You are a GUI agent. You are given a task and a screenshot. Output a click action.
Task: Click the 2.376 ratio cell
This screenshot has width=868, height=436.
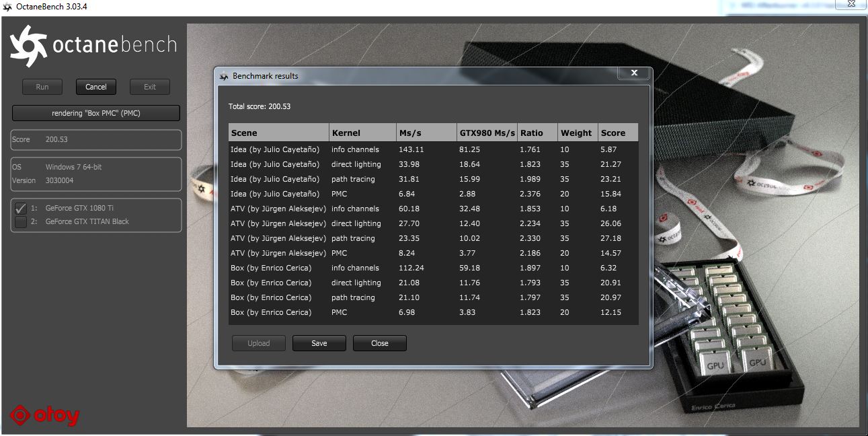(x=530, y=194)
